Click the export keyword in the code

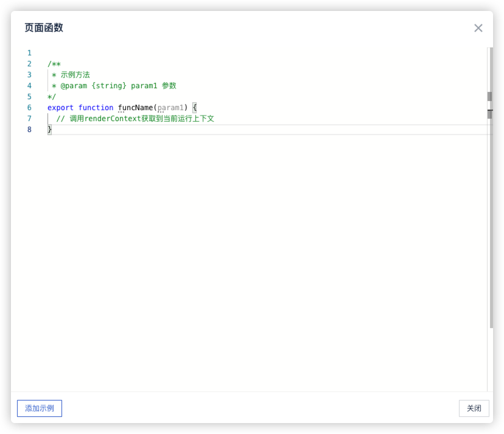coord(60,108)
